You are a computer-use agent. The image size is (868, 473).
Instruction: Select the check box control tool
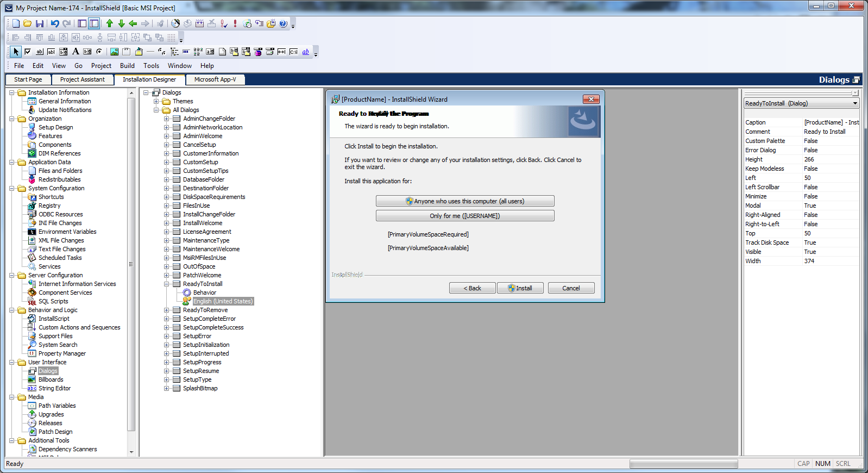point(27,52)
